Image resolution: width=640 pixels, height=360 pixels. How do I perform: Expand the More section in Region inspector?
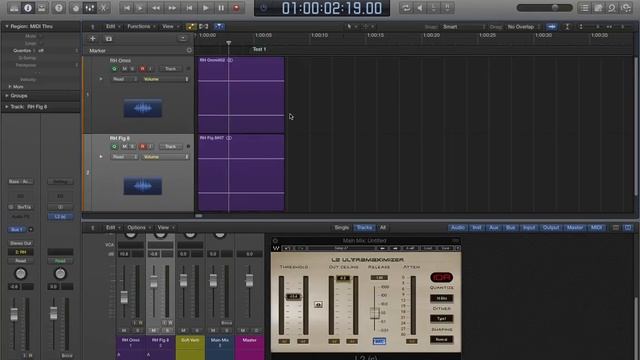pyautogui.click(x=10, y=87)
